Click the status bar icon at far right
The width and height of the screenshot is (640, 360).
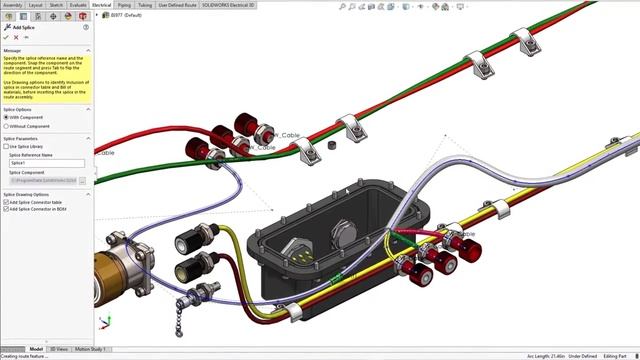click(637, 356)
